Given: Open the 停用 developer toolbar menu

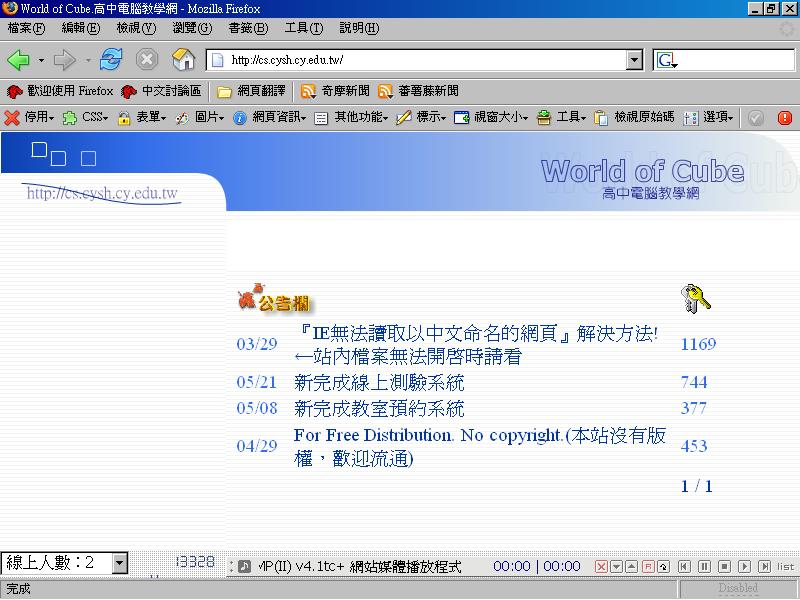Looking at the screenshot, I should pyautogui.click(x=29, y=117).
